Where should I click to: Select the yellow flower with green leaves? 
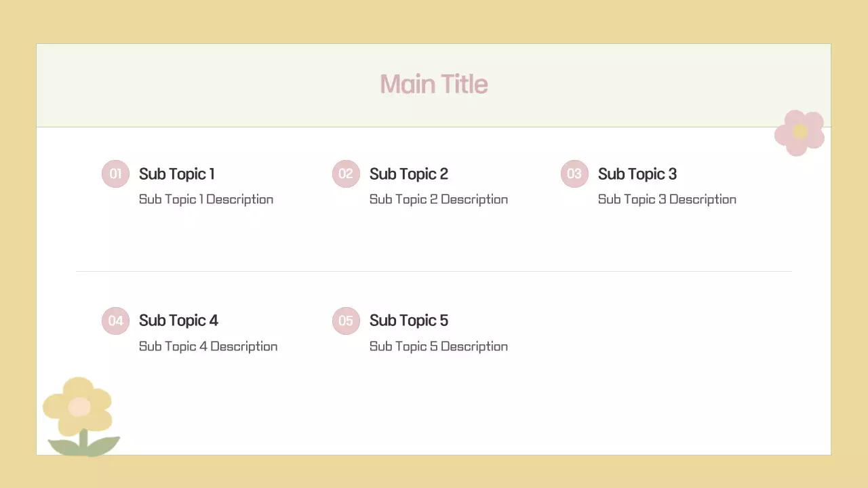pos(79,415)
